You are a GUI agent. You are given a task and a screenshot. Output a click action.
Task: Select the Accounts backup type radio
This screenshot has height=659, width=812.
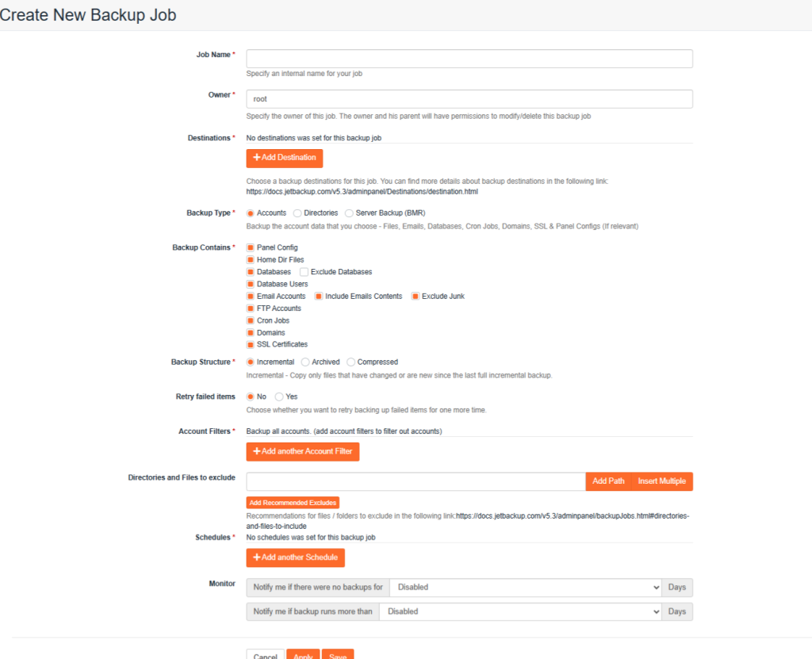(x=250, y=213)
